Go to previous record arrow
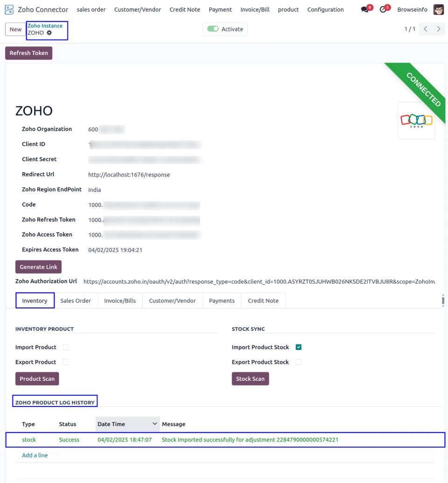448x483 pixels. (x=425, y=29)
